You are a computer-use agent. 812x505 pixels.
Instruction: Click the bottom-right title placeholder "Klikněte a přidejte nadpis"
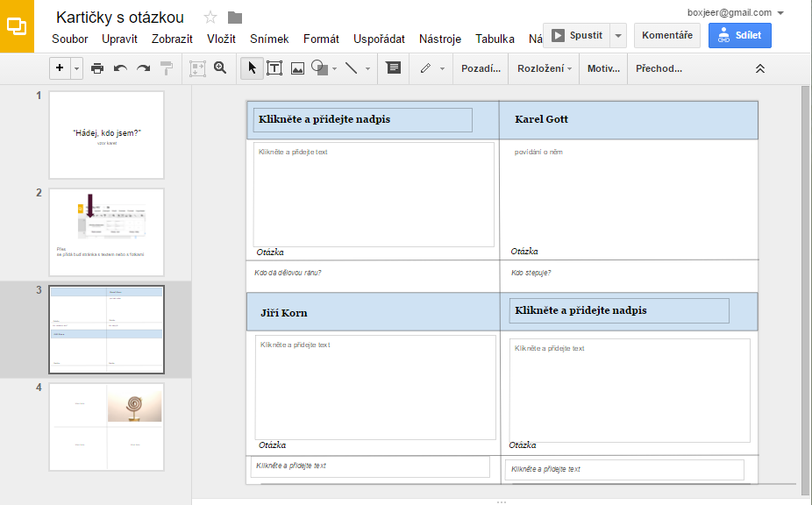click(619, 310)
